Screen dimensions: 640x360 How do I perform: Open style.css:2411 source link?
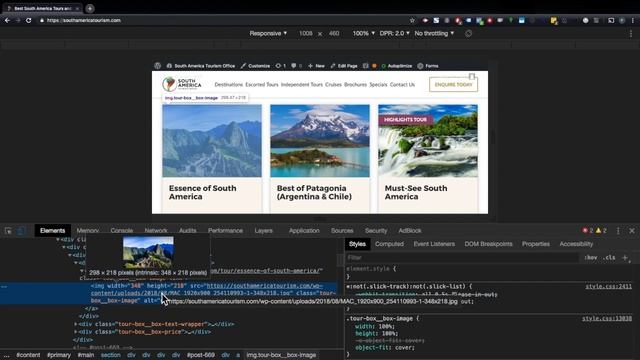tap(608, 287)
